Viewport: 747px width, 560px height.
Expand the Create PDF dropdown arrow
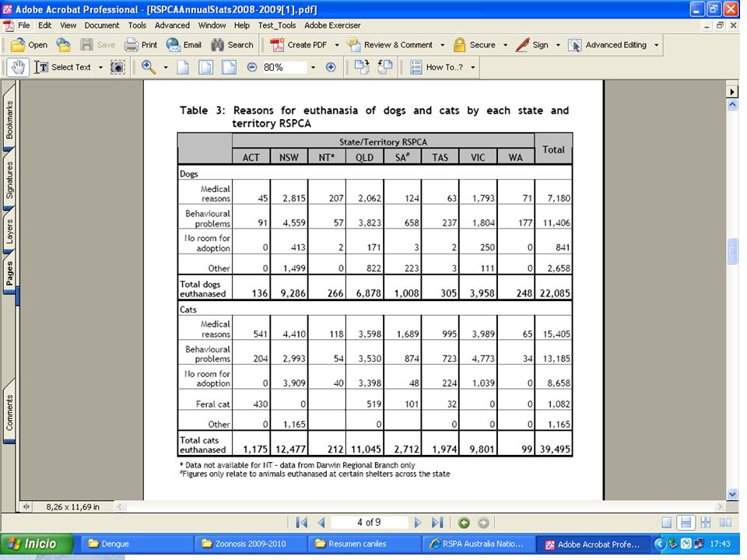pos(337,45)
